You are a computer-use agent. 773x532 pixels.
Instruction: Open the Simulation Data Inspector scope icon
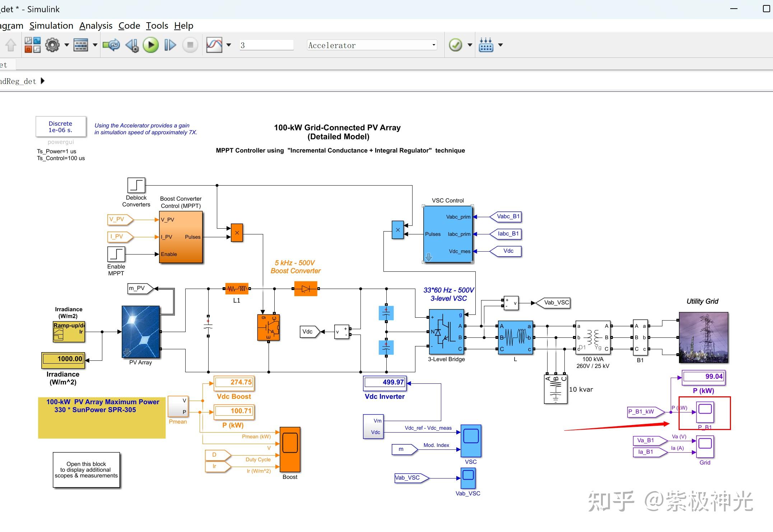point(214,45)
